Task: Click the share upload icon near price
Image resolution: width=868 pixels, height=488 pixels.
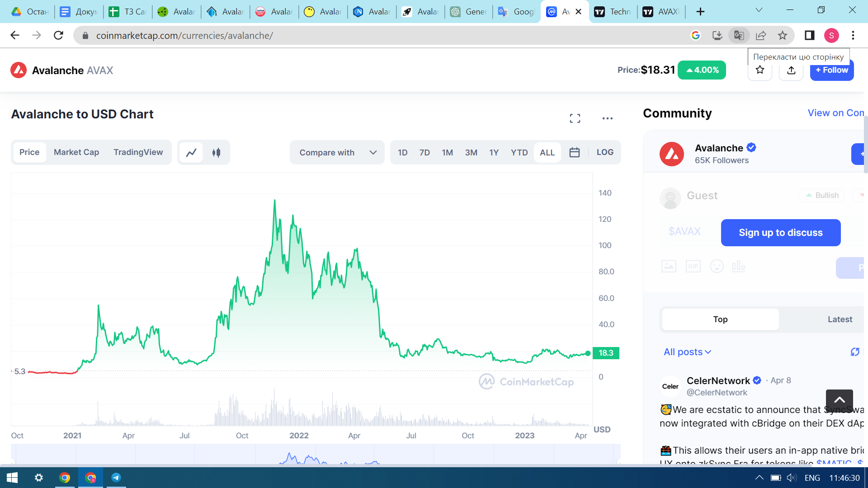Action: click(791, 70)
